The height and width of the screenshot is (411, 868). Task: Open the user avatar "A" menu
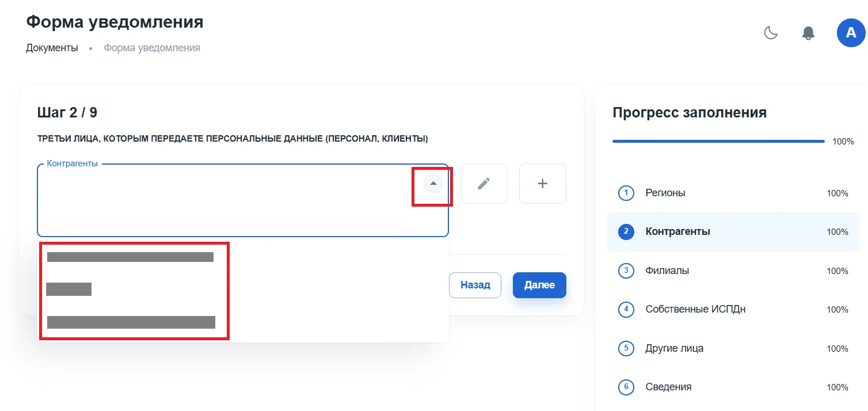tap(851, 33)
